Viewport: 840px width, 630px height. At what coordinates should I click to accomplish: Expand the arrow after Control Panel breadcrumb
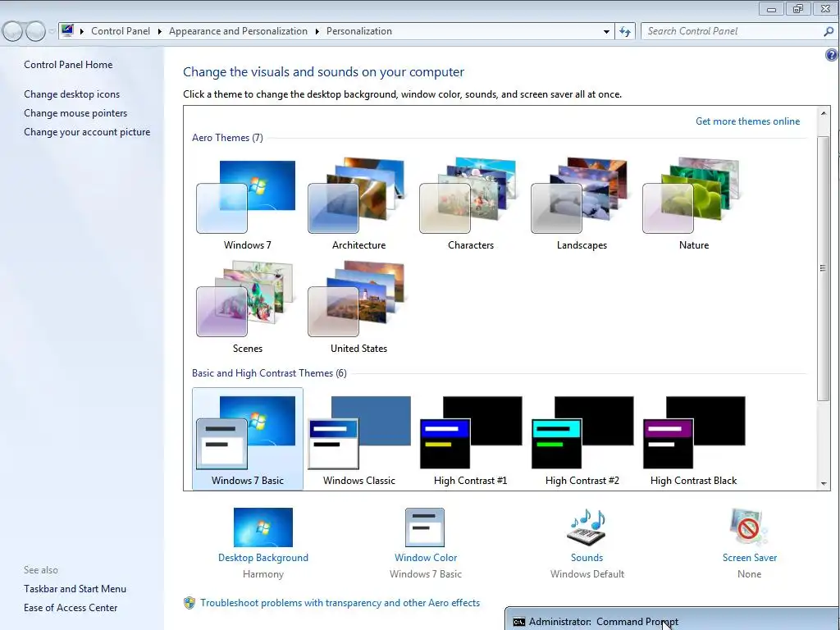(160, 32)
